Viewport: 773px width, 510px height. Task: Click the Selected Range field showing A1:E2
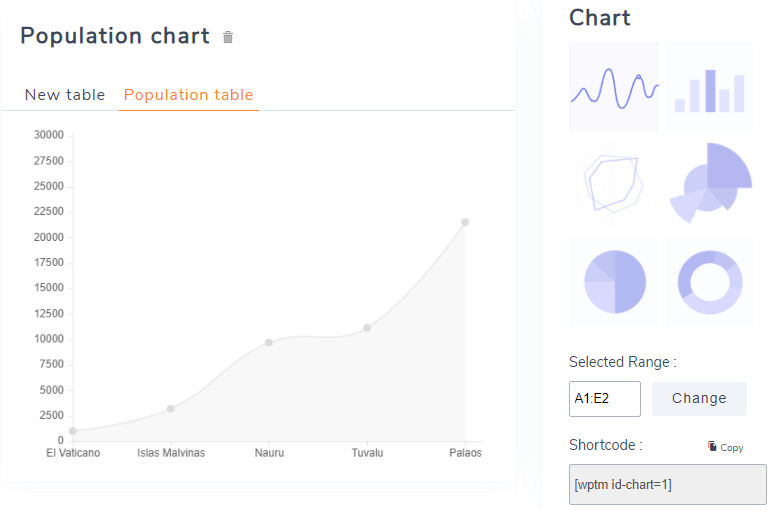coord(604,398)
